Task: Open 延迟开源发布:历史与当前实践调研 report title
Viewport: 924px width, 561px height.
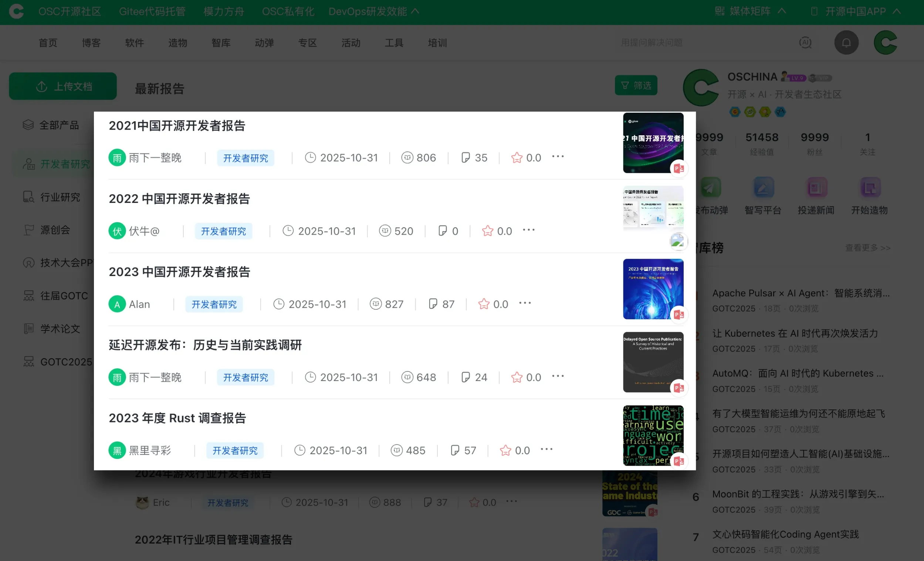Action: 205,345
